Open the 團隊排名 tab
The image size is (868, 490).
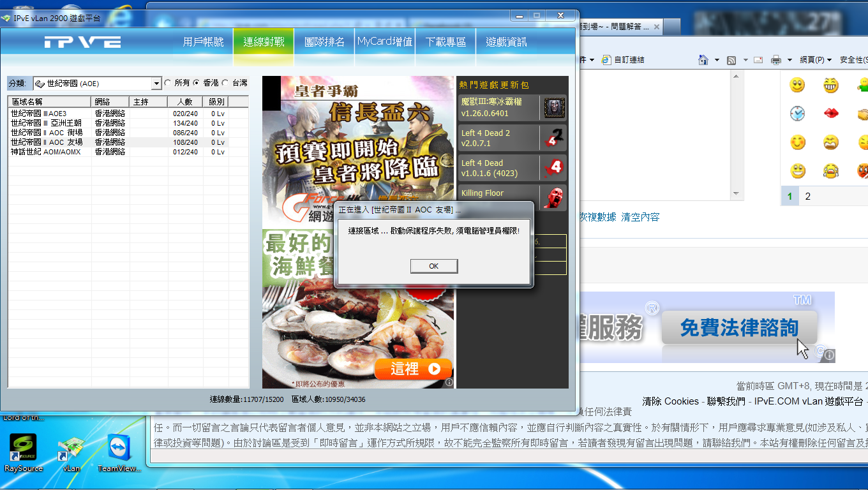324,42
